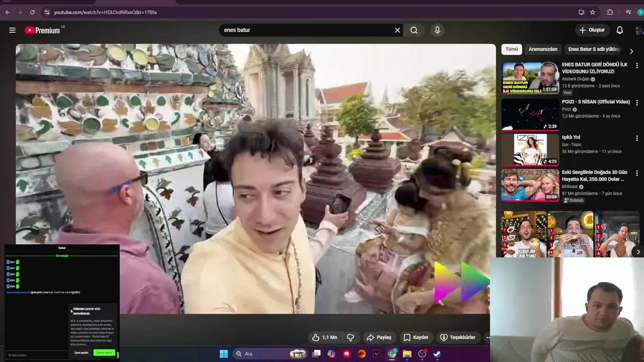Open ENES BATUR GERİ DÖNDÜ video title
This screenshot has width=644, height=362.
(x=594, y=68)
